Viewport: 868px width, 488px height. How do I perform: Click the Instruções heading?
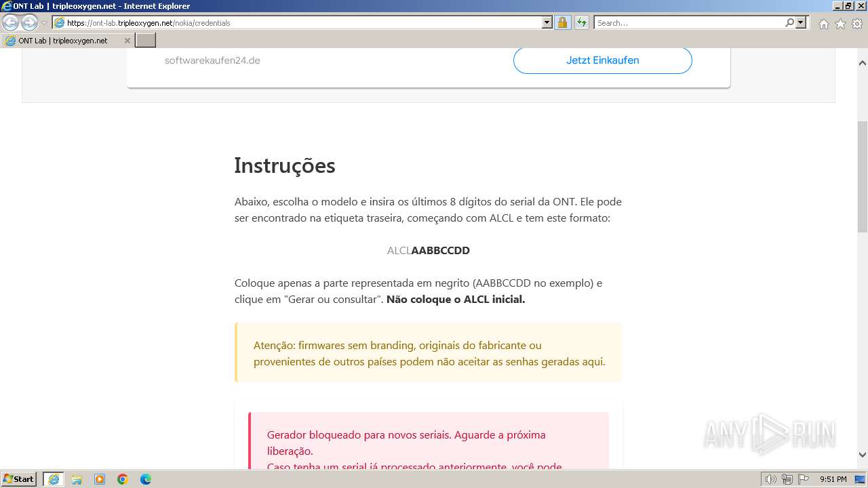(285, 165)
